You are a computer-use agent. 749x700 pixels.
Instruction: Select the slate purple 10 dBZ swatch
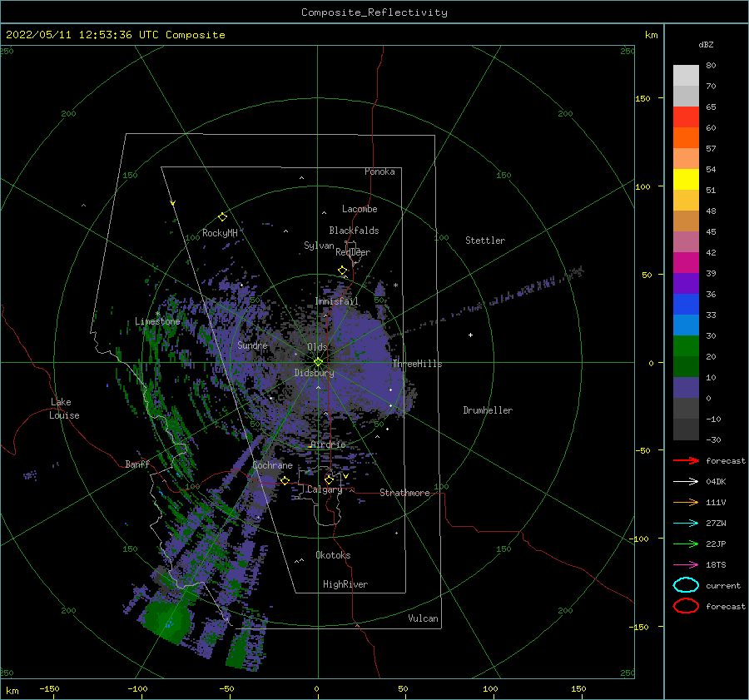[686, 388]
